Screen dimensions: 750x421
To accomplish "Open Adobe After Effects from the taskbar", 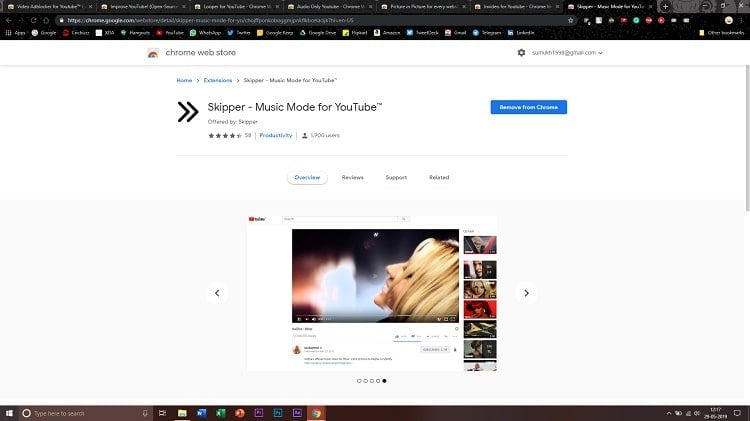I will click(297, 413).
